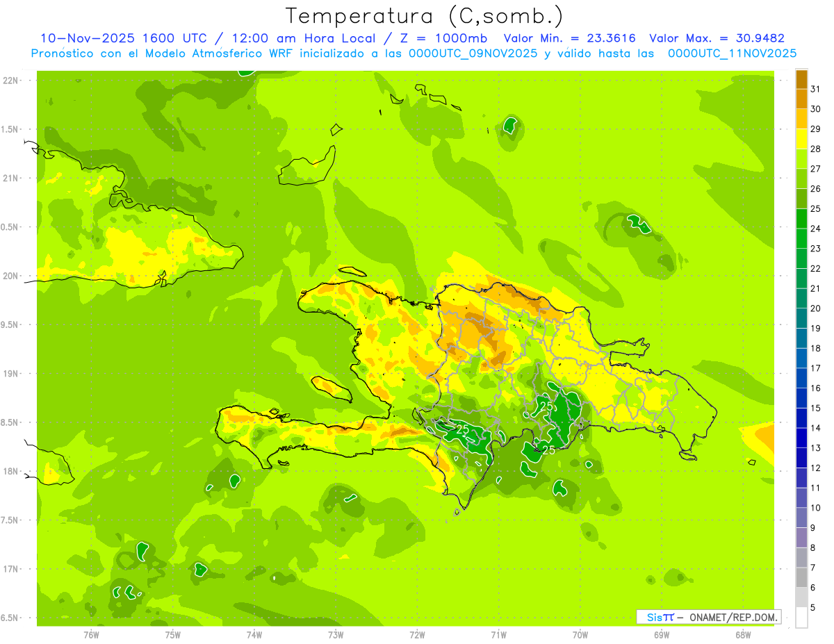Click yellow swatch between 28 and 29
The image size is (834, 644).
click(801, 139)
